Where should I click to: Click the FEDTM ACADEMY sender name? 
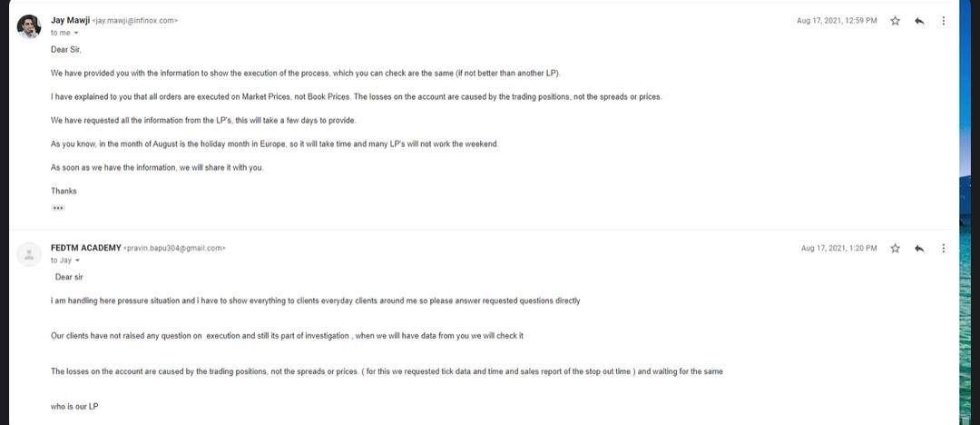[85, 247]
